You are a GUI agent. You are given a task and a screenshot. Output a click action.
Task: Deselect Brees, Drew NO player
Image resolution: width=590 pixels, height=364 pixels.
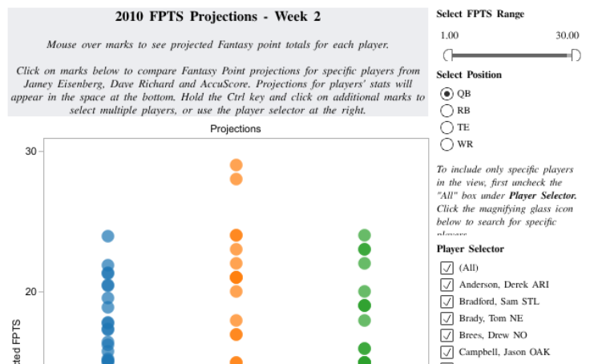[x=447, y=335]
